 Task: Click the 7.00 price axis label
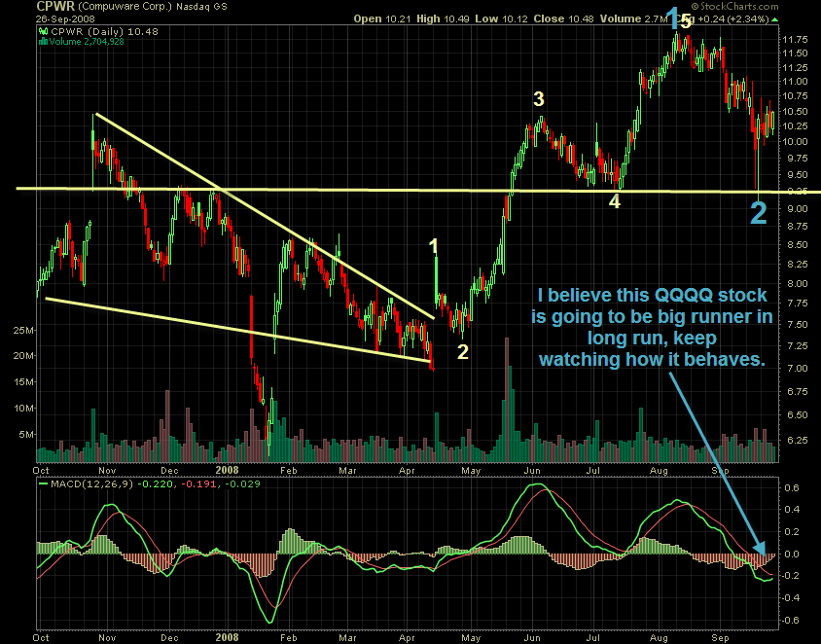(x=797, y=369)
